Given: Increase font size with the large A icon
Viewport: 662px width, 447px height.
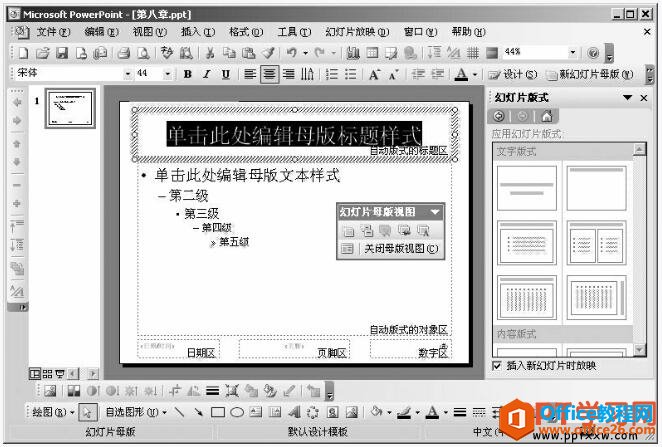Looking at the screenshot, I should pos(374,75).
